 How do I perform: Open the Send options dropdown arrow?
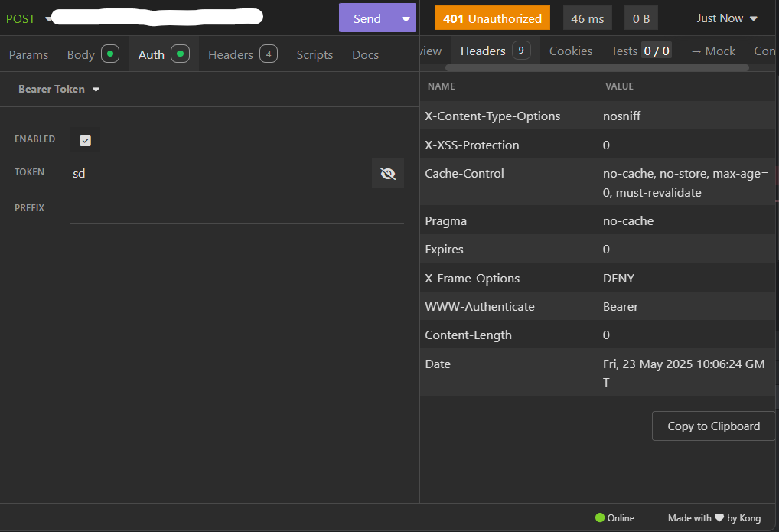[x=406, y=18]
